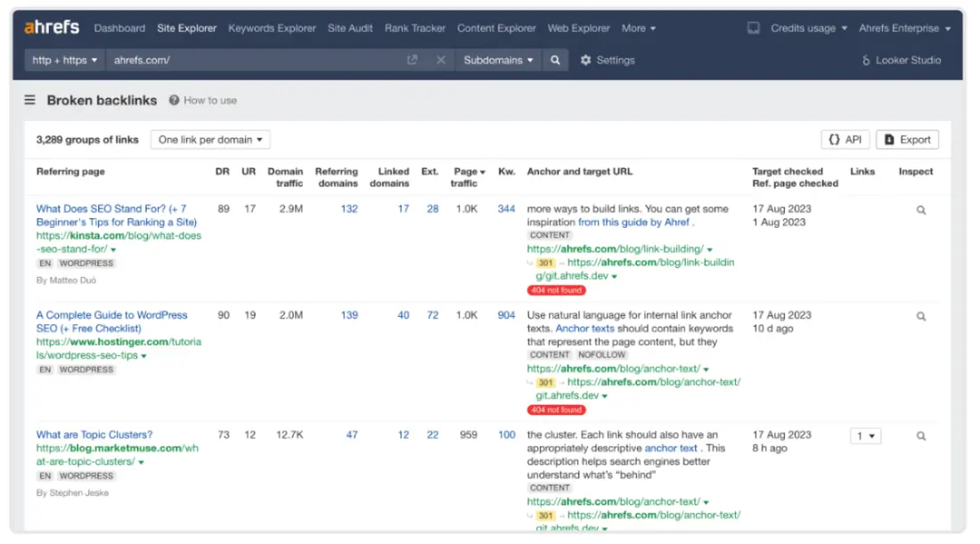The image size is (980, 544).
Task: Open Credits usage dropdown
Action: (x=809, y=28)
